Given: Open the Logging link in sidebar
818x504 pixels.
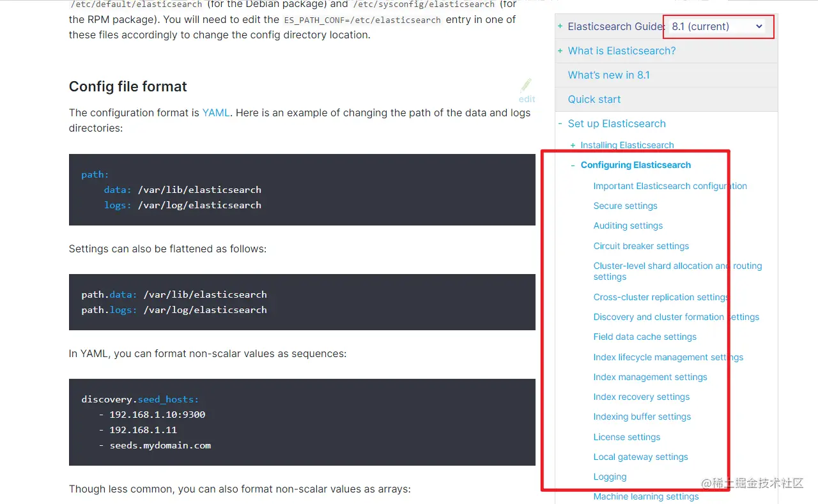Looking at the screenshot, I should click(x=610, y=477).
